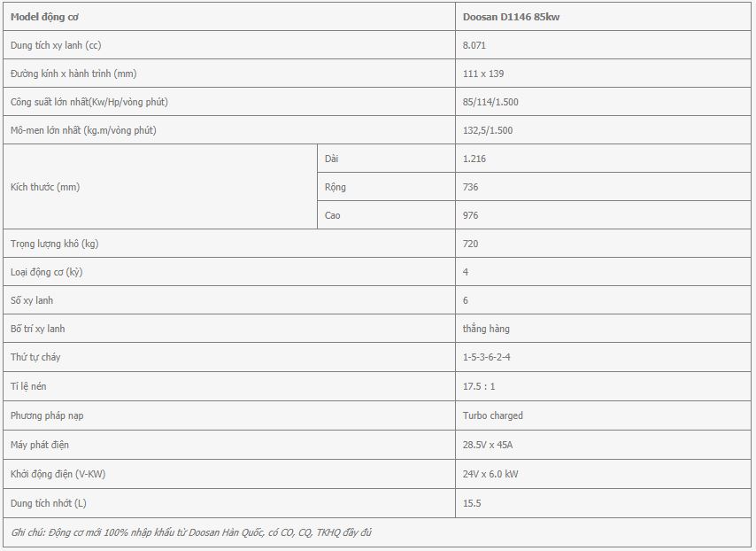Click the '24V x 6.0 kW' starter value
756x551 pixels.
point(490,474)
